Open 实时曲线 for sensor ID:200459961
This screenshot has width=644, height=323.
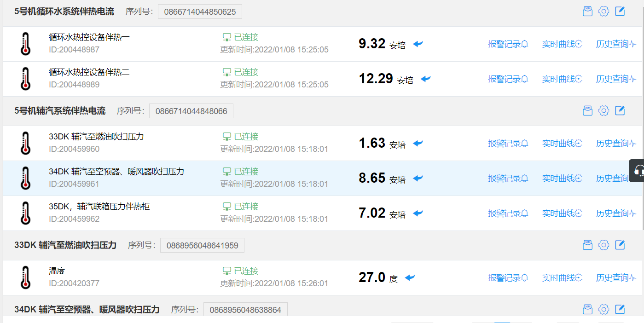click(x=562, y=179)
